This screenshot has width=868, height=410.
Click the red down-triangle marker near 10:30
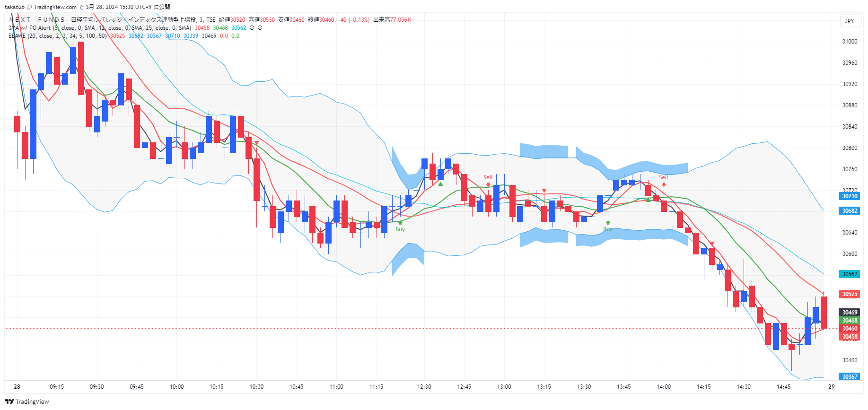point(256,142)
